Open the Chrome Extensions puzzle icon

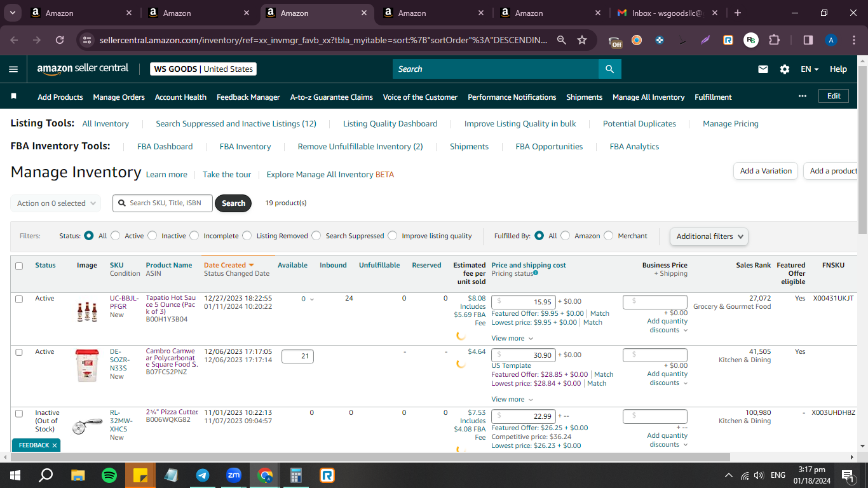coord(774,40)
